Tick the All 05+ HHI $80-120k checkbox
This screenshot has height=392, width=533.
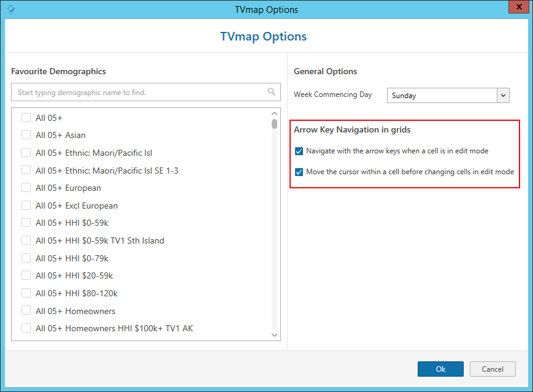26,293
